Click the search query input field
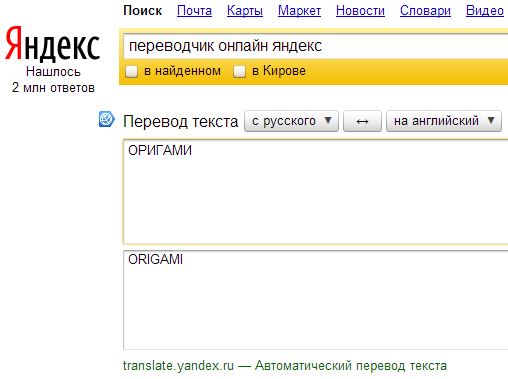 coord(315,46)
